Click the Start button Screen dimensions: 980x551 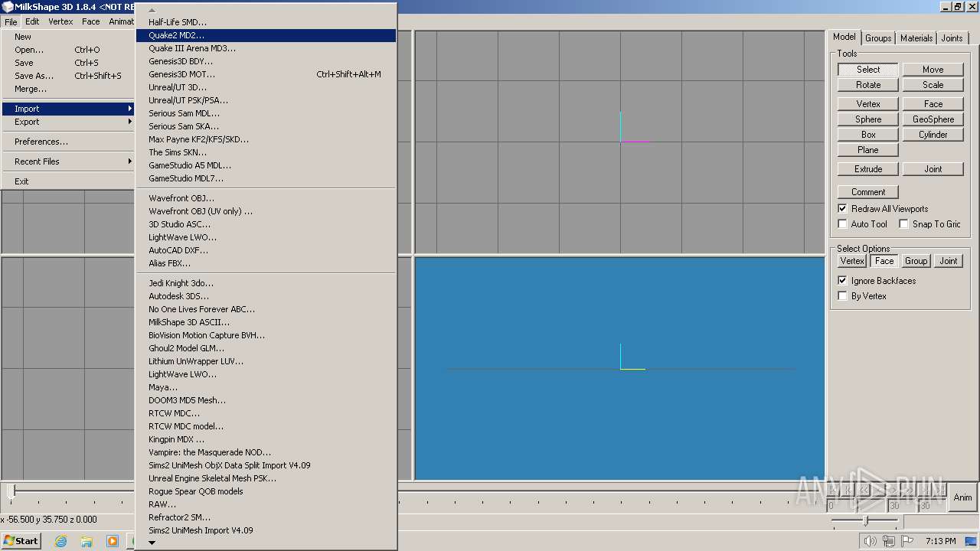pyautogui.click(x=21, y=540)
